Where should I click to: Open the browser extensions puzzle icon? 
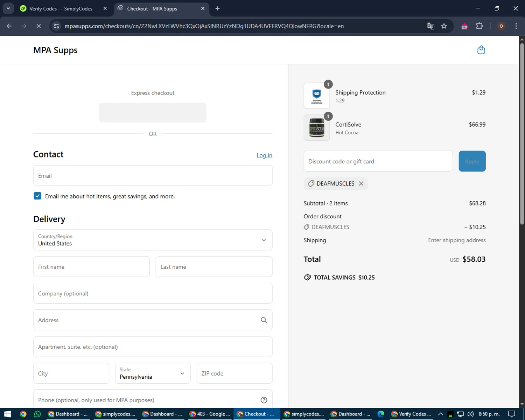[x=479, y=26]
